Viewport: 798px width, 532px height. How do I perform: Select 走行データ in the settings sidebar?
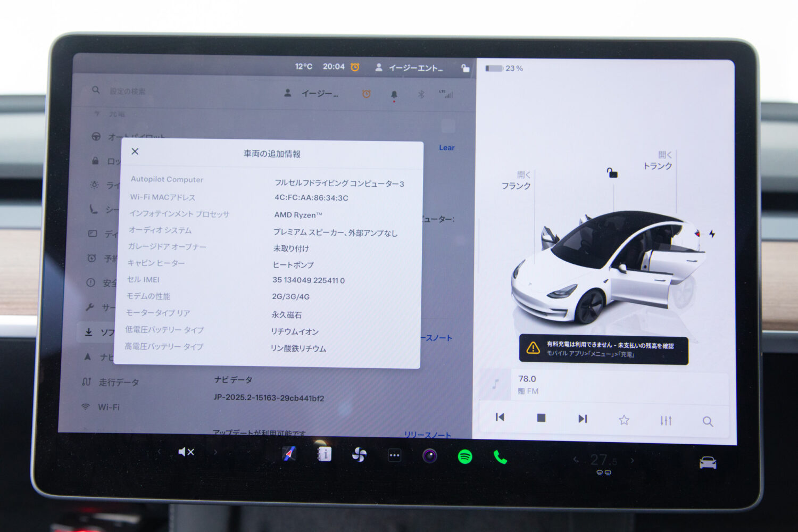[x=118, y=382]
